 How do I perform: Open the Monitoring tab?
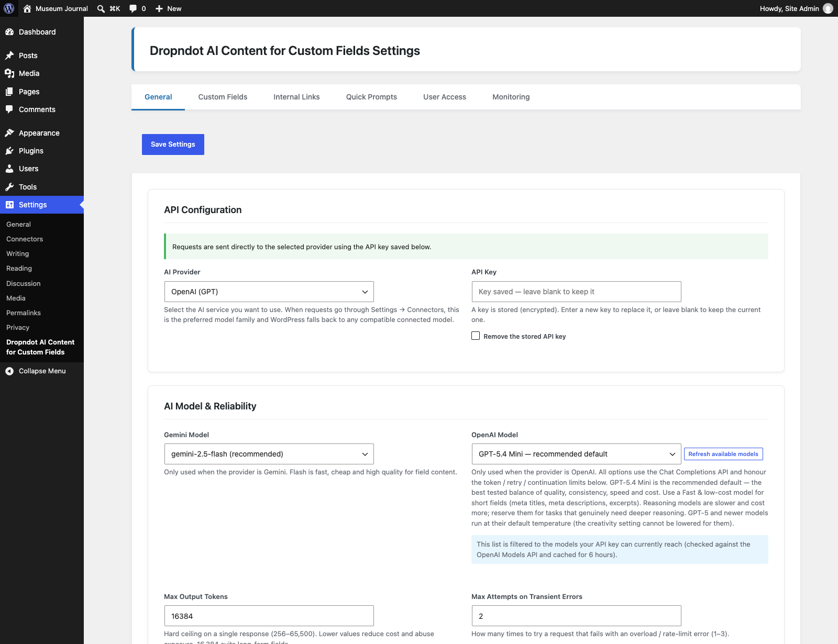coord(511,97)
